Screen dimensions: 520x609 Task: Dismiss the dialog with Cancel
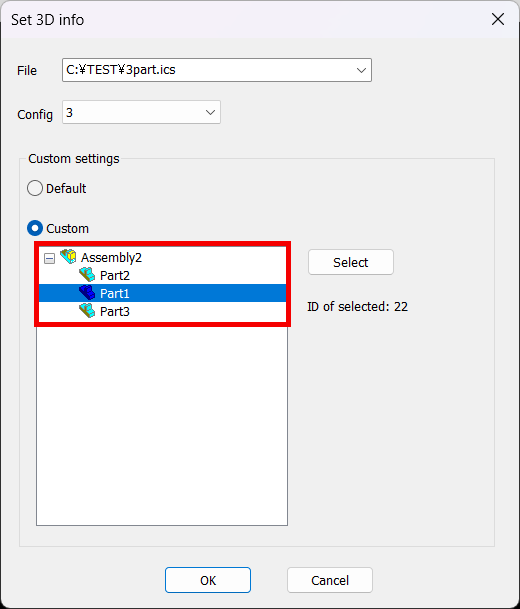(330, 580)
